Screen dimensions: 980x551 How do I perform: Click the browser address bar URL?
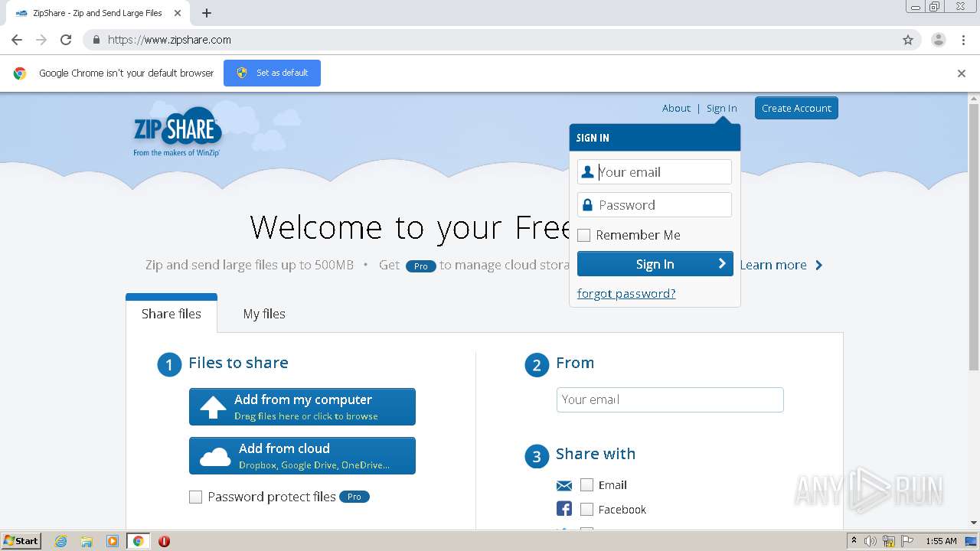click(169, 40)
